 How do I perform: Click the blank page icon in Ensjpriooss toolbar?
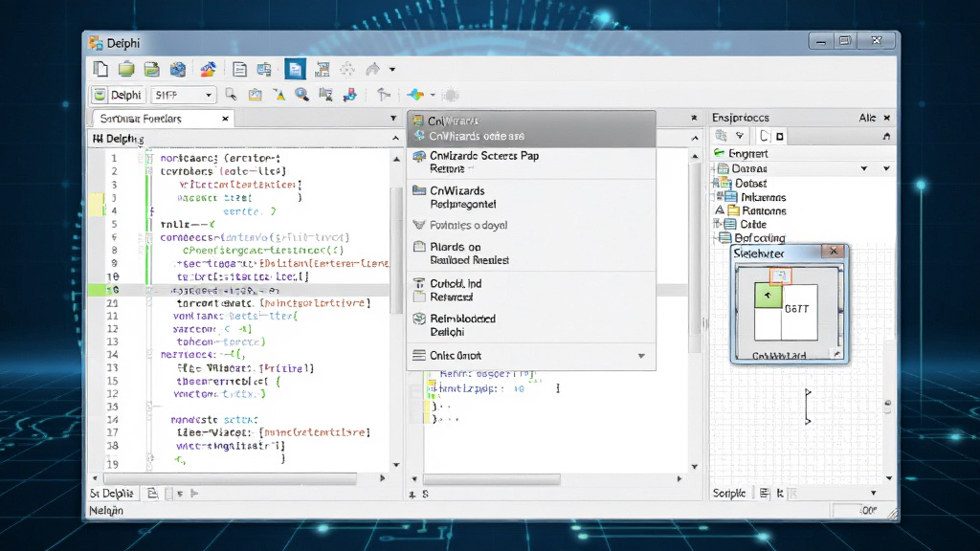(765, 136)
